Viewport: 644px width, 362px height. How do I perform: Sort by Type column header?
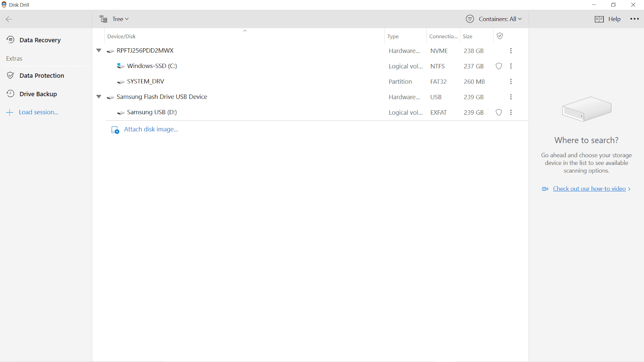pos(393,36)
